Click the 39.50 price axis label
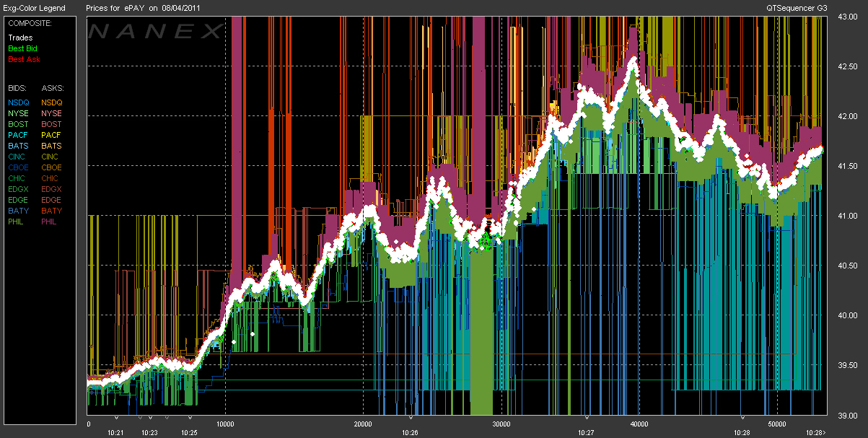Image resolution: width=868 pixels, height=438 pixels. (x=848, y=365)
